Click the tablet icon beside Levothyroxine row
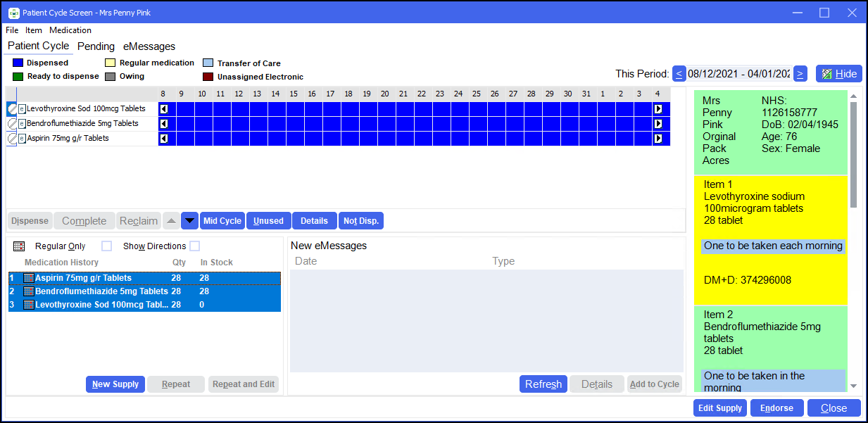The image size is (868, 423). (12, 109)
